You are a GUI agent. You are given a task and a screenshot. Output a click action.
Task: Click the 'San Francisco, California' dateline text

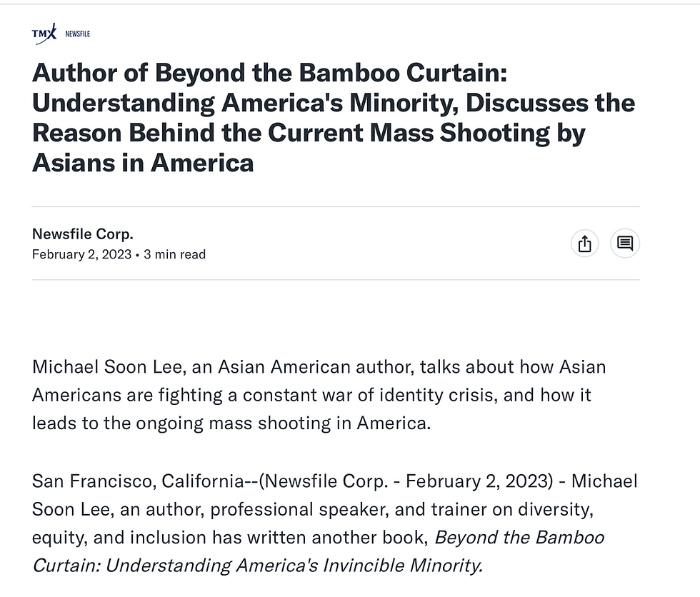click(138, 481)
